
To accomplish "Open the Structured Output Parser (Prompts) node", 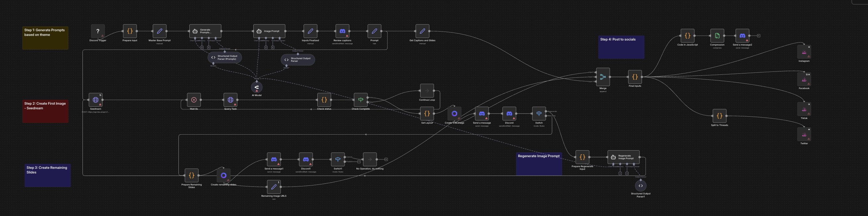I will point(225,58).
